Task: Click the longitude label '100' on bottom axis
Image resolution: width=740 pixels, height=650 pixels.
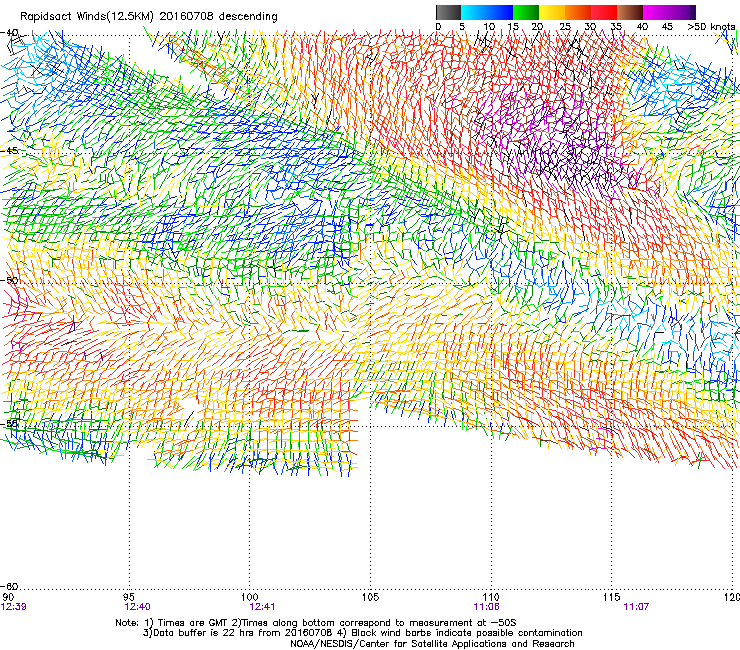Action: 249,597
